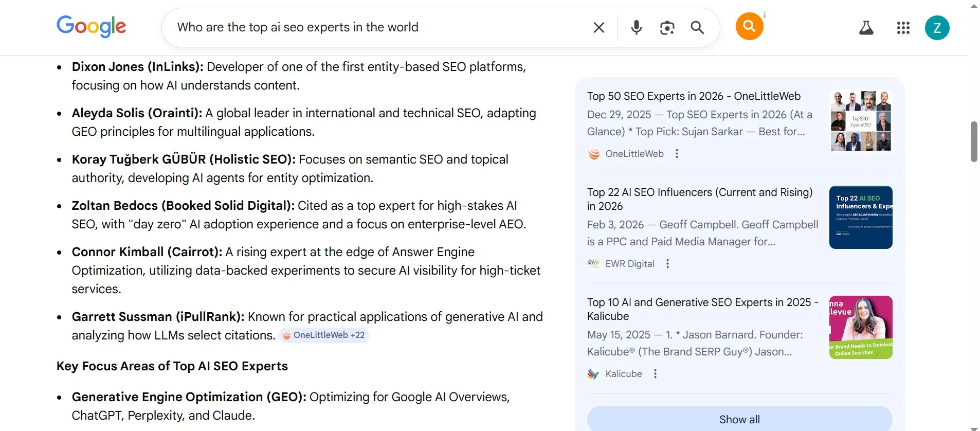The width and height of the screenshot is (980, 431).
Task: Click 'Koray Tuğberk GÜBÜR (Holistic SEO):' text
Action: [184, 159]
